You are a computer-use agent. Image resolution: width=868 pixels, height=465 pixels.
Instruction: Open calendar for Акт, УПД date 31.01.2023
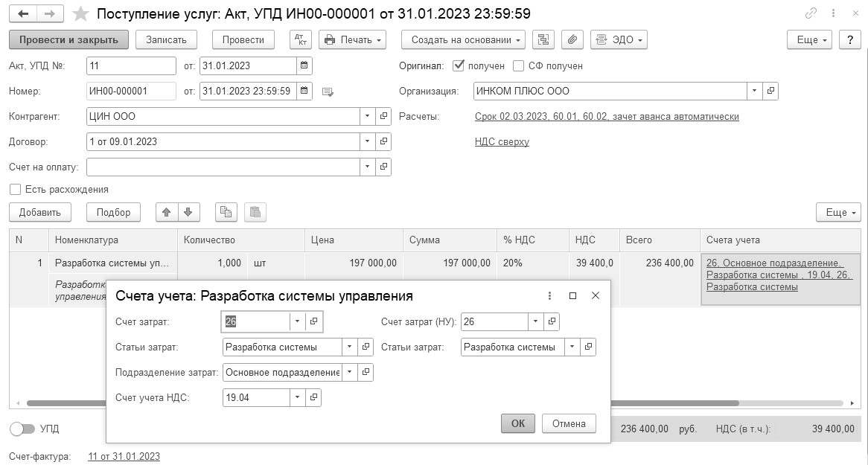pos(304,65)
